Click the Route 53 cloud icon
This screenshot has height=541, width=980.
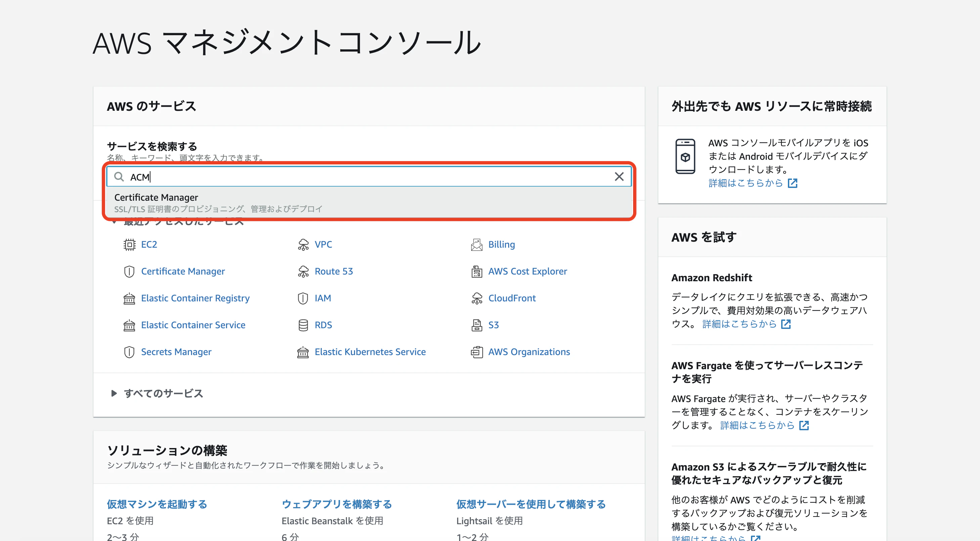[x=303, y=272]
